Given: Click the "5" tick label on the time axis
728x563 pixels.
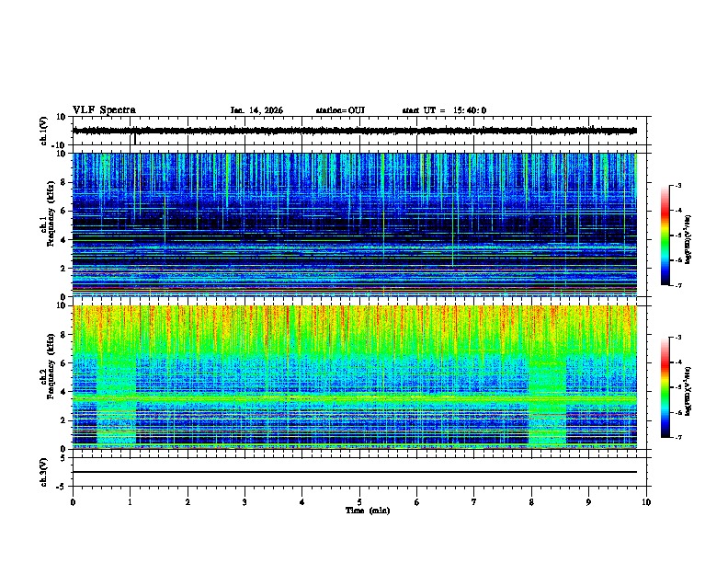Looking at the screenshot, I should coord(359,502).
